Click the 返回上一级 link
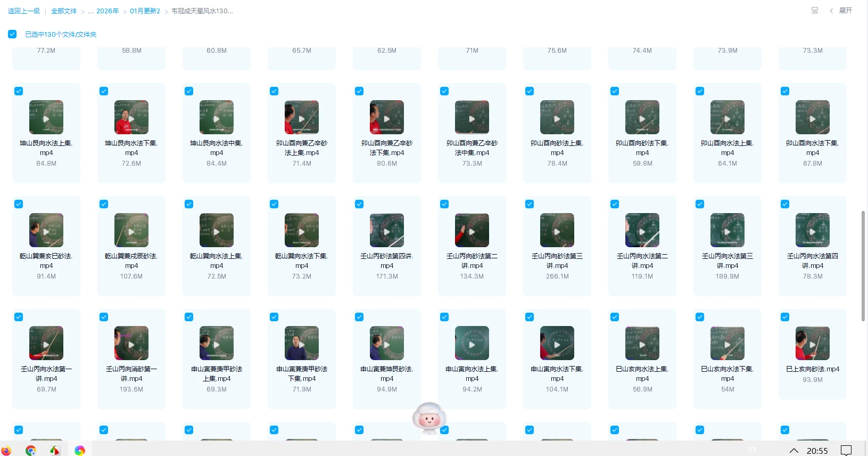This screenshot has width=868, height=456. pos(24,11)
